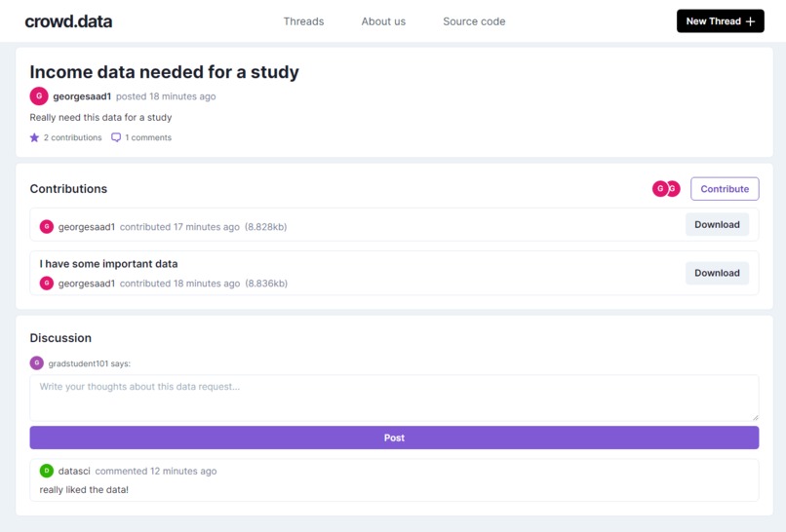The height and width of the screenshot is (532, 786).
Task: Click the overlapped second avatar beside Contribute
Action: 675,189
